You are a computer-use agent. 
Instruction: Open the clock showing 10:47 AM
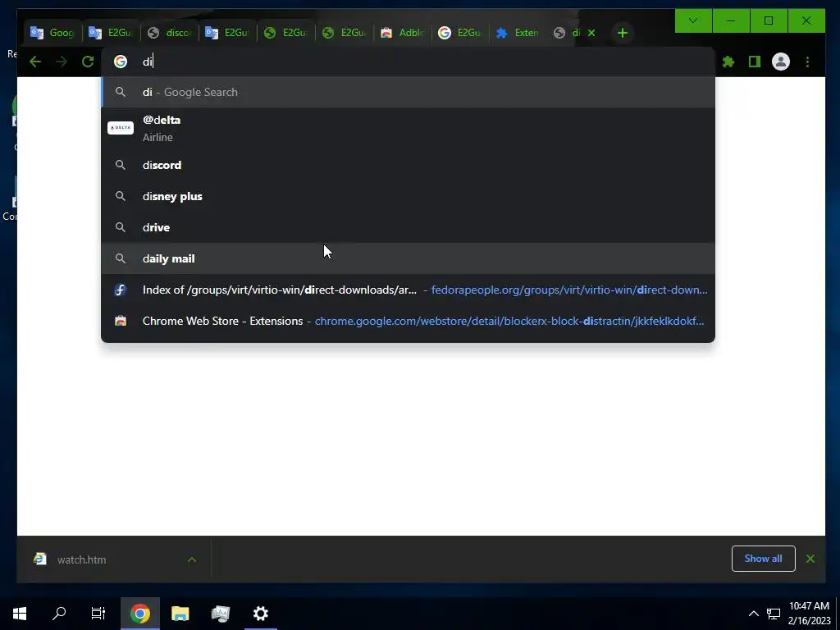809,614
